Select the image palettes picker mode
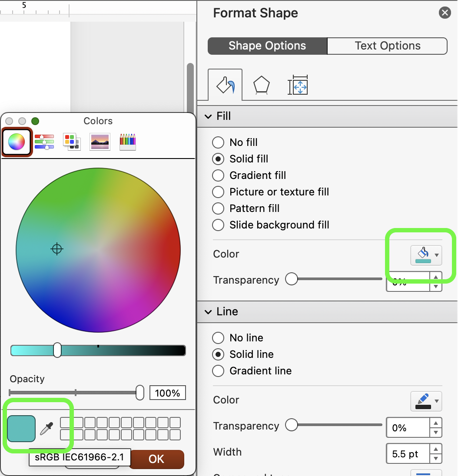Image resolution: width=458 pixels, height=476 pixels. [x=100, y=142]
